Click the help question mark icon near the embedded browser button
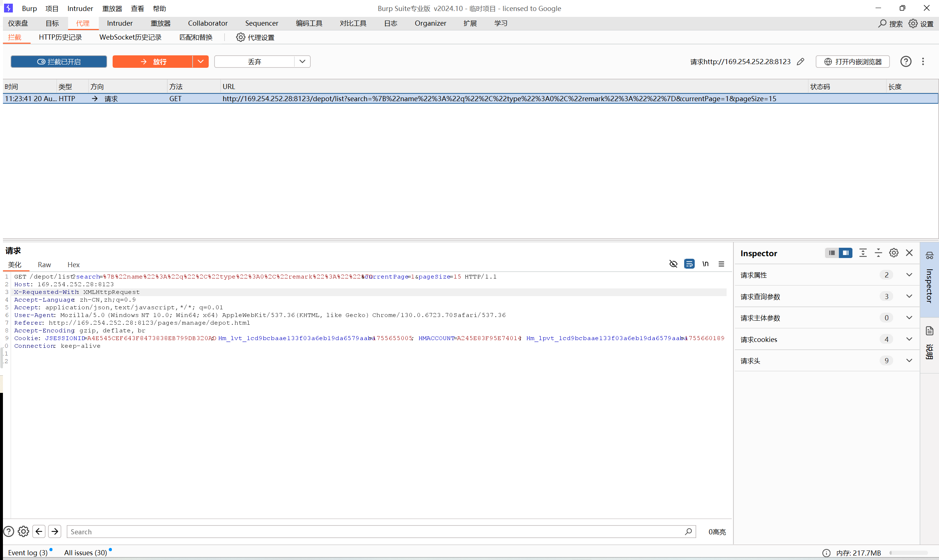The height and width of the screenshot is (560, 939). 905,62
